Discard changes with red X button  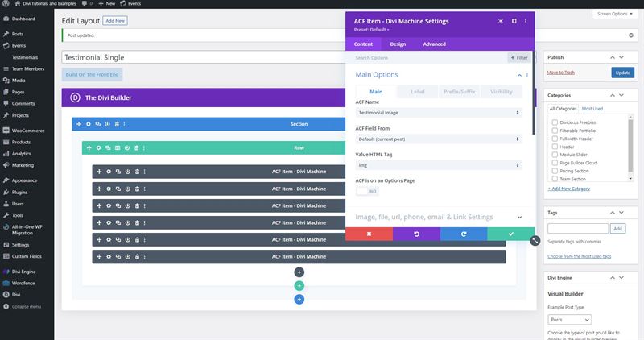(x=369, y=234)
